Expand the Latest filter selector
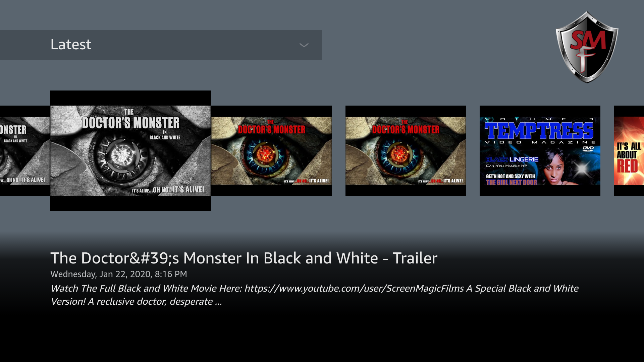Image resolution: width=644 pixels, height=362 pixels. (x=161, y=45)
